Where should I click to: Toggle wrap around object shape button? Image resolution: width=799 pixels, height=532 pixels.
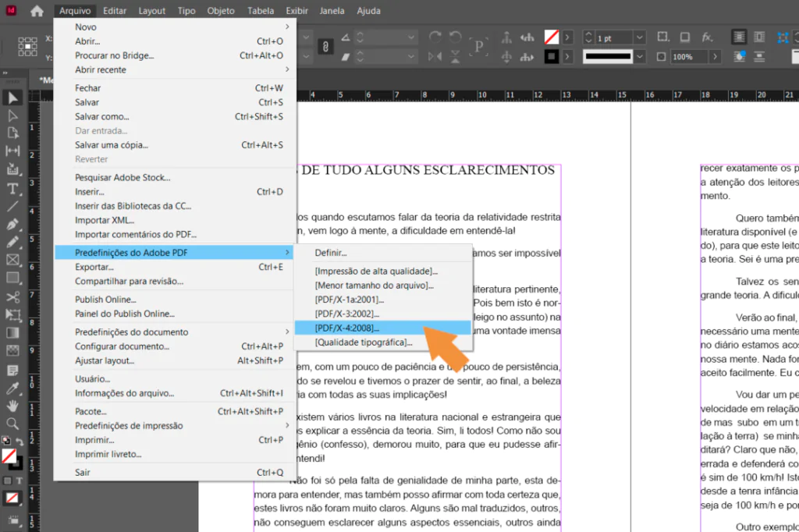tap(738, 56)
